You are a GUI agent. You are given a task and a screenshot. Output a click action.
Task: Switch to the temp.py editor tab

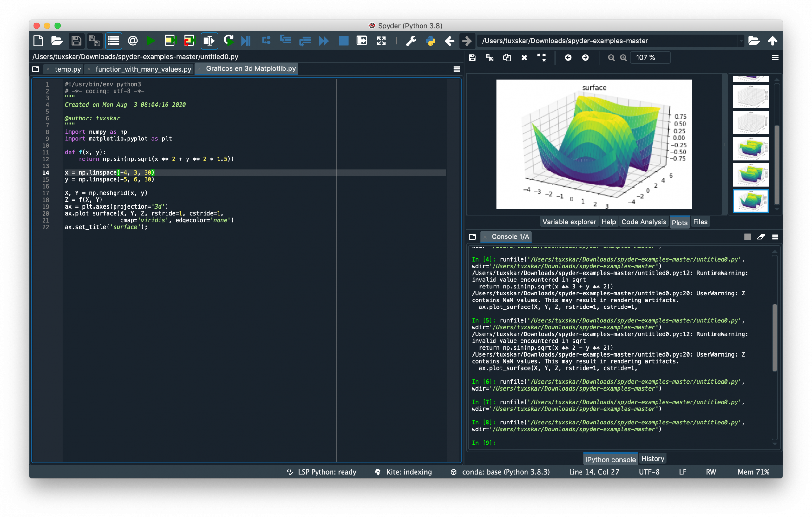point(68,69)
